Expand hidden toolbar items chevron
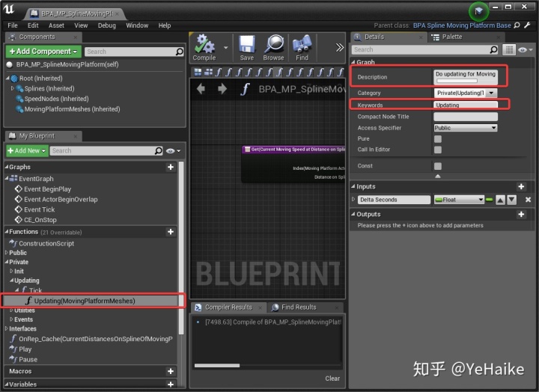 pos(339,47)
